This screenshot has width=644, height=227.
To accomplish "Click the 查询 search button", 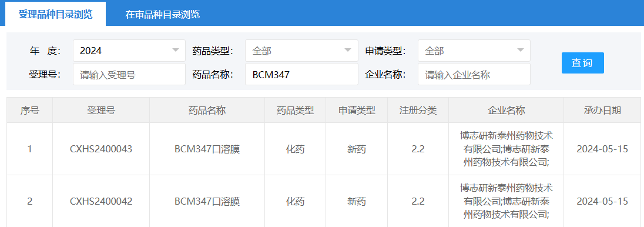I will pyautogui.click(x=582, y=63).
